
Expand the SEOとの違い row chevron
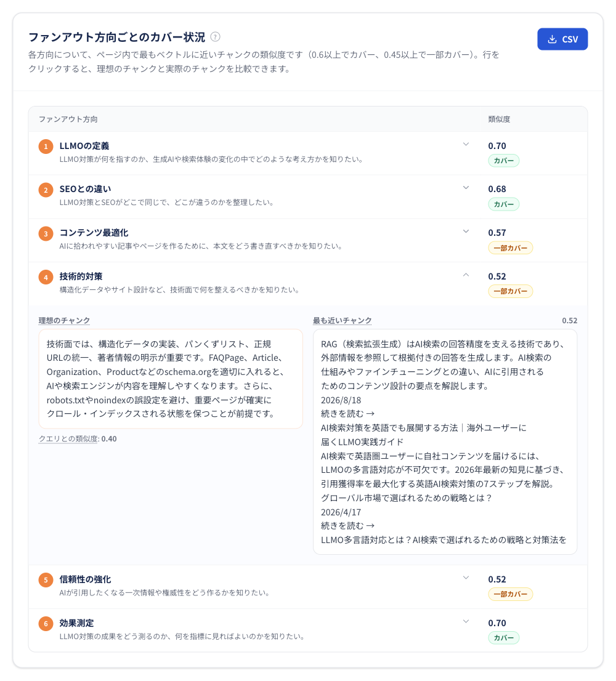pyautogui.click(x=466, y=188)
